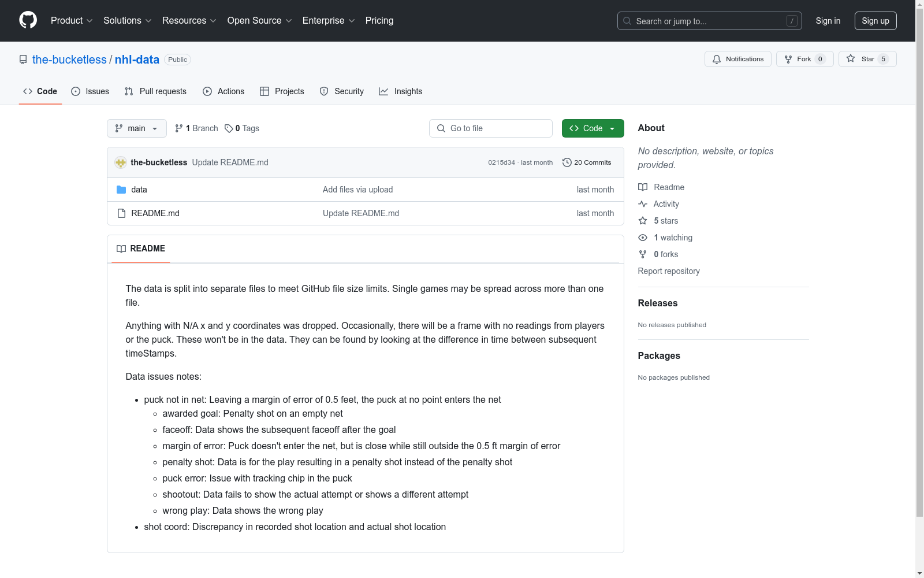
Task: Switch to the Code tab
Action: click(40, 91)
